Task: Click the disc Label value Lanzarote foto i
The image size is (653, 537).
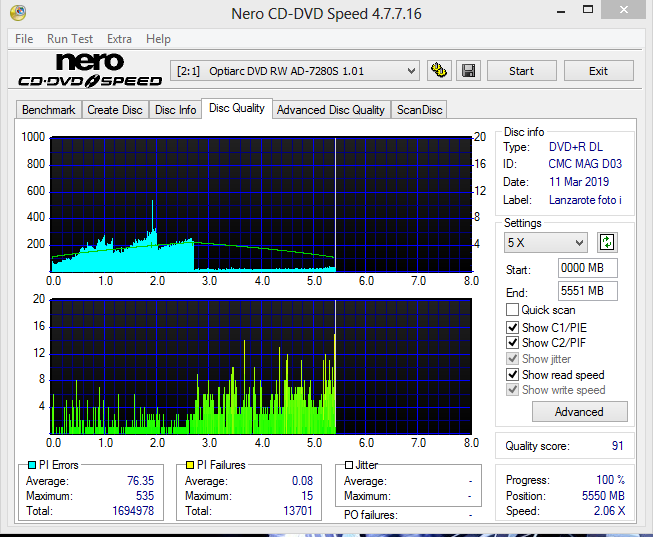Action: tap(585, 200)
